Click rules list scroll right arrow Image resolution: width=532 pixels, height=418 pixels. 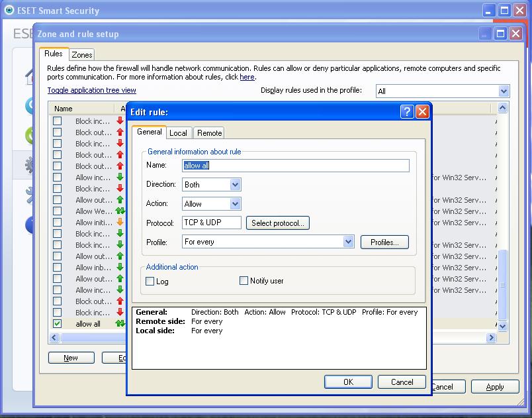click(491, 337)
